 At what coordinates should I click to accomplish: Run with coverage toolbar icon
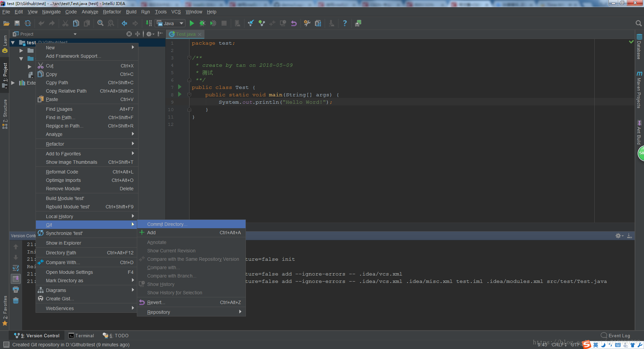[213, 23]
